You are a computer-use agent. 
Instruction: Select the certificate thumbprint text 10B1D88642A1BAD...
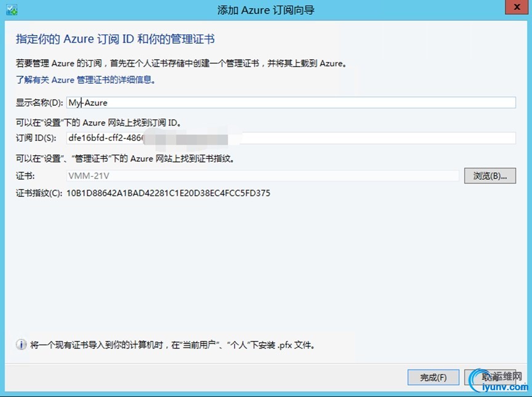pyautogui.click(x=168, y=193)
